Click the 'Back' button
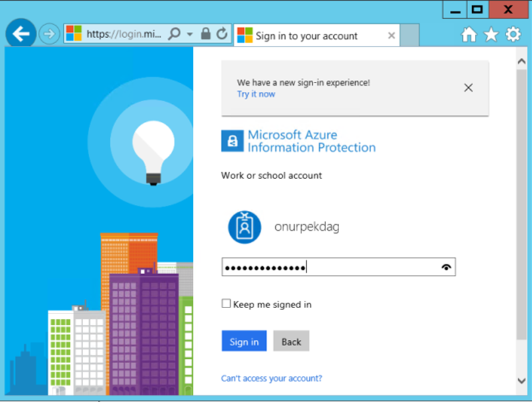This screenshot has width=532, height=402. tap(291, 341)
